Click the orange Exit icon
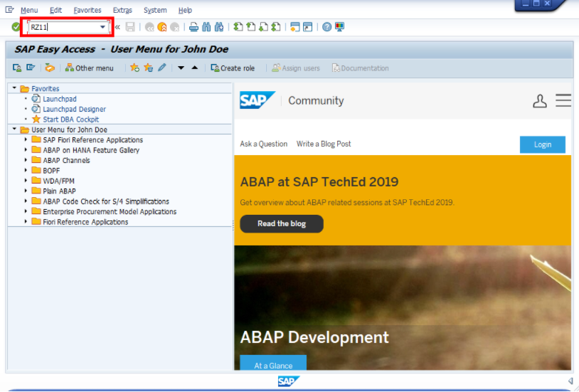579x392 pixels. point(161,27)
